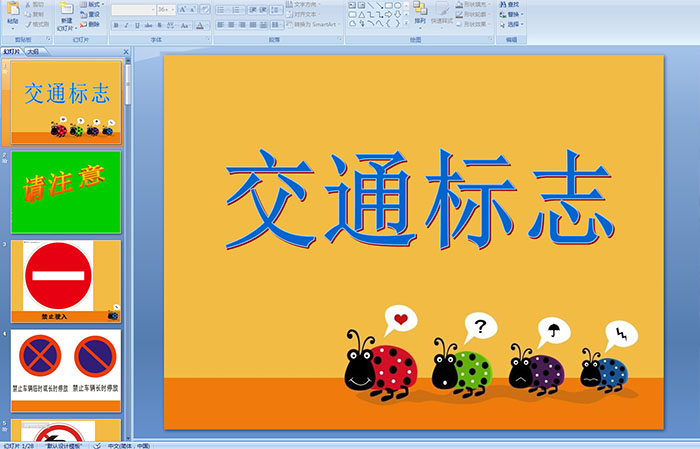Select the green '请注意' slide thumbnail
The image size is (700, 449).
click(66, 190)
